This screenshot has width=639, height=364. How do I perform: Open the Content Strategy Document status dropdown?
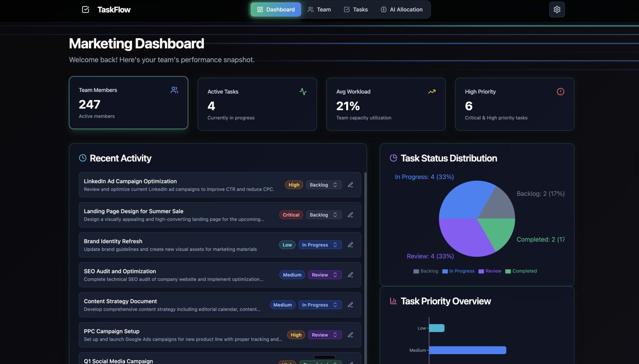coord(319,305)
